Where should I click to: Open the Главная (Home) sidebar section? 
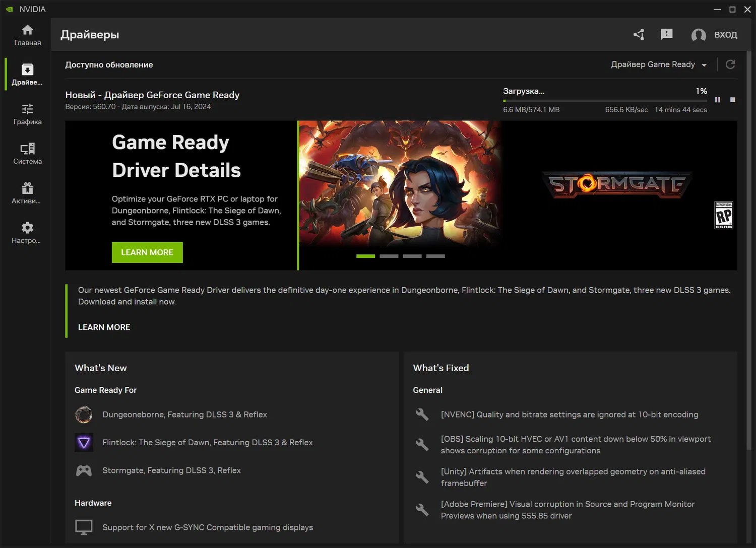click(28, 35)
